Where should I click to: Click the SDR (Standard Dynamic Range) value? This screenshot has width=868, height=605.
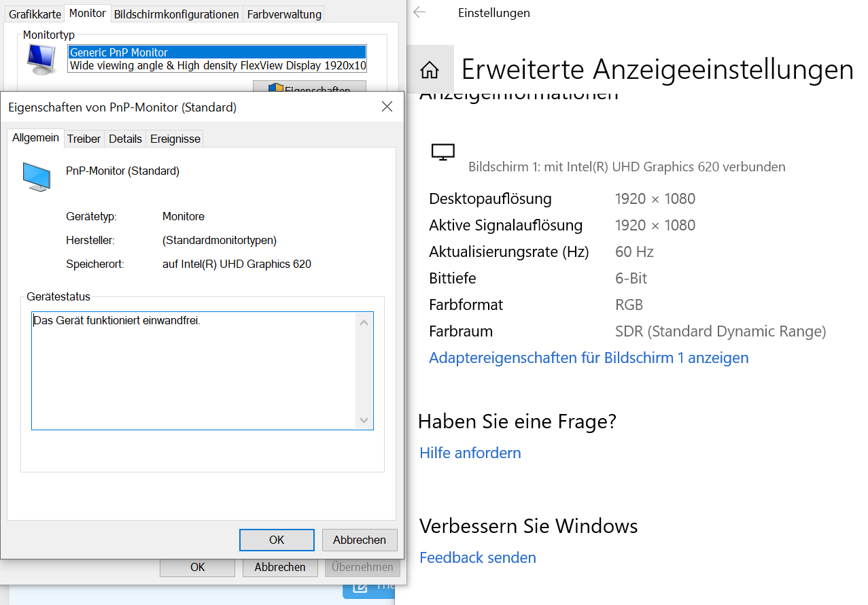(721, 332)
